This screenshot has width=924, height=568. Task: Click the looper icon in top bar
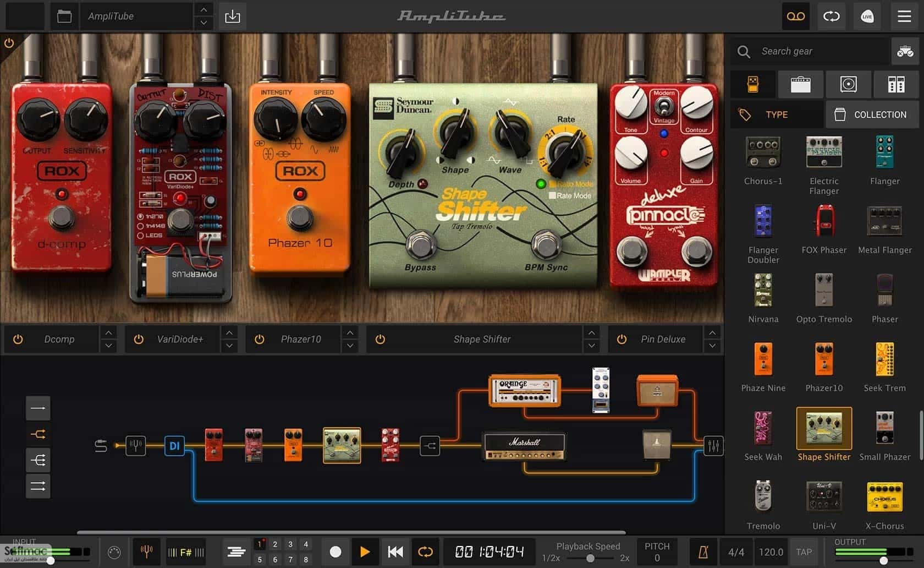(832, 17)
